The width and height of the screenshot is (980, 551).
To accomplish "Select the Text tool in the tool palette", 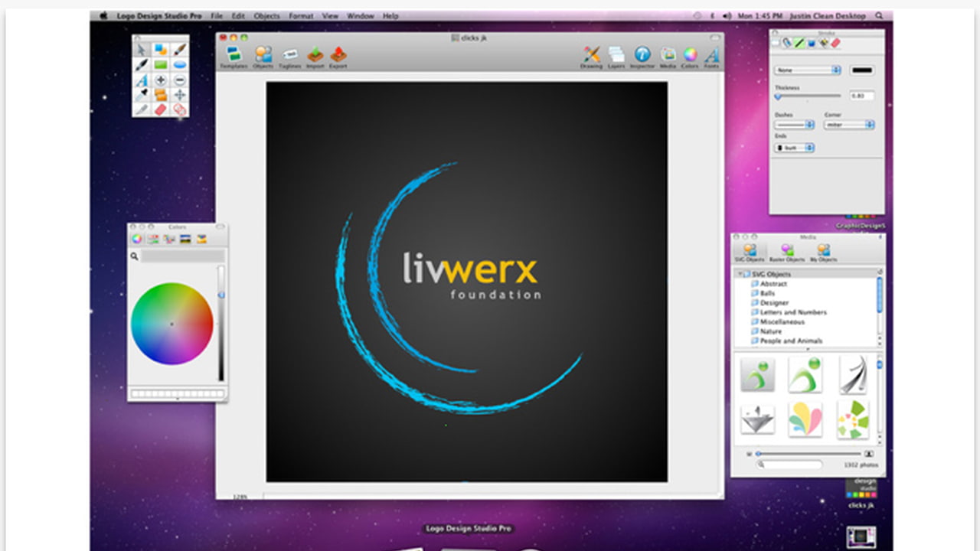I will (x=142, y=80).
